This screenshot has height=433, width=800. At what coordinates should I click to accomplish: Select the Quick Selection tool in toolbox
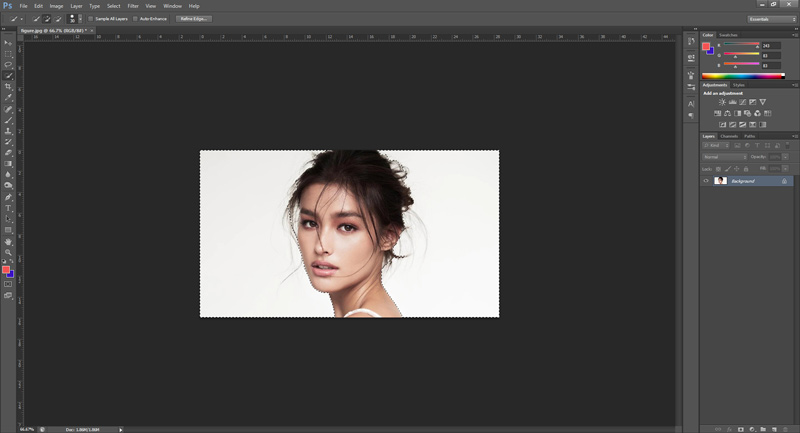pyautogui.click(x=8, y=76)
